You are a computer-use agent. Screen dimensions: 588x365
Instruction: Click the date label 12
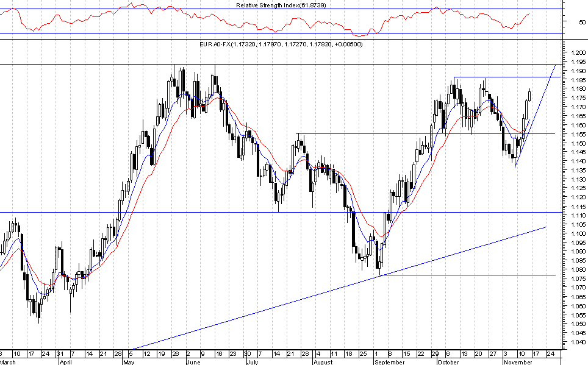[147, 354]
